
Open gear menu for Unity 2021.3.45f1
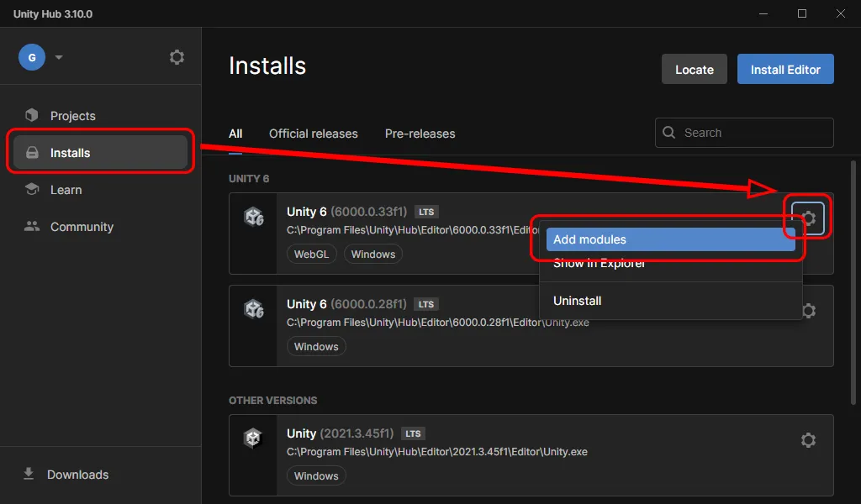pyautogui.click(x=808, y=440)
